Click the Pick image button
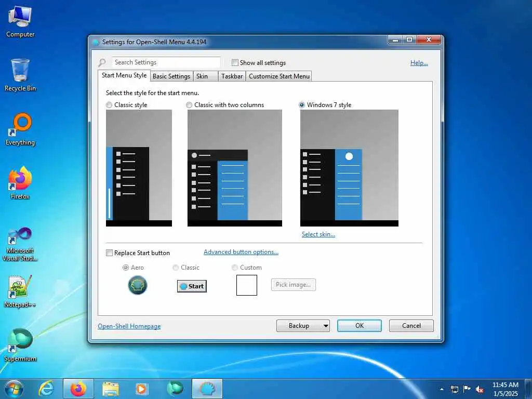532x399 pixels. point(294,285)
